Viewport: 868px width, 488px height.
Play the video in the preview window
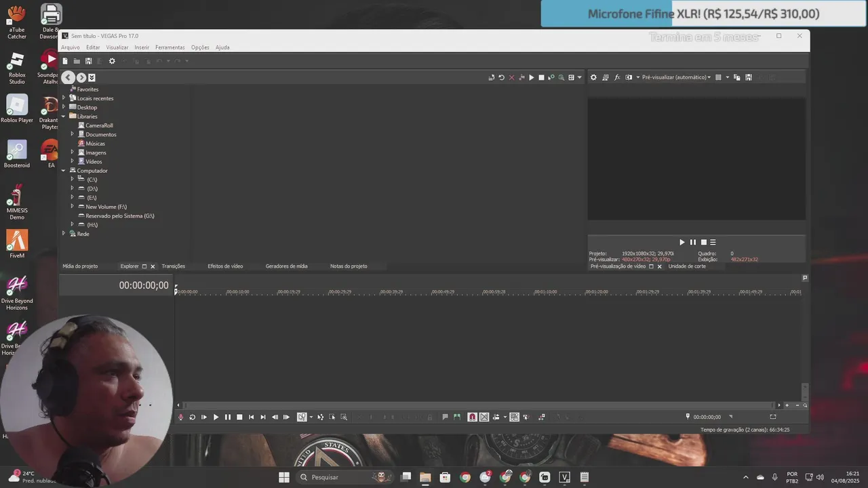682,242
